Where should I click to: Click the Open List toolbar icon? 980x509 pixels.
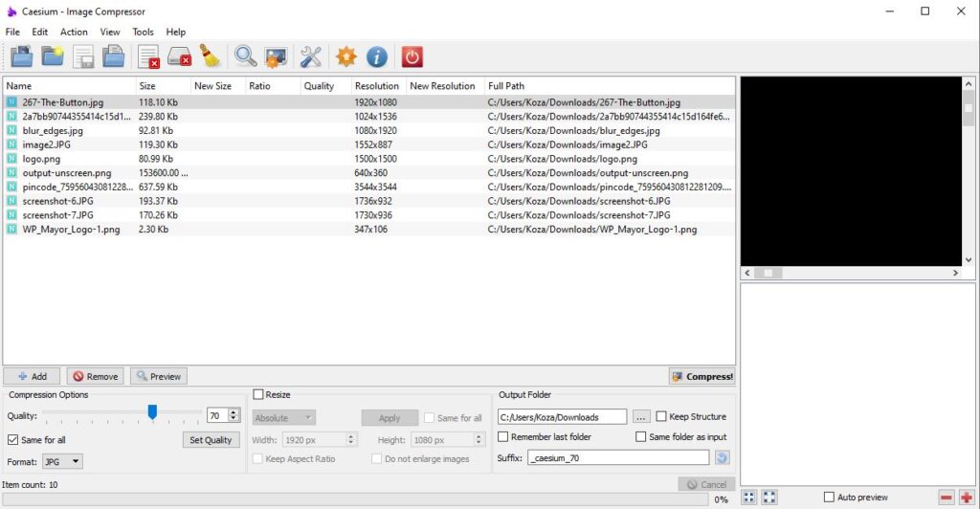pos(113,56)
